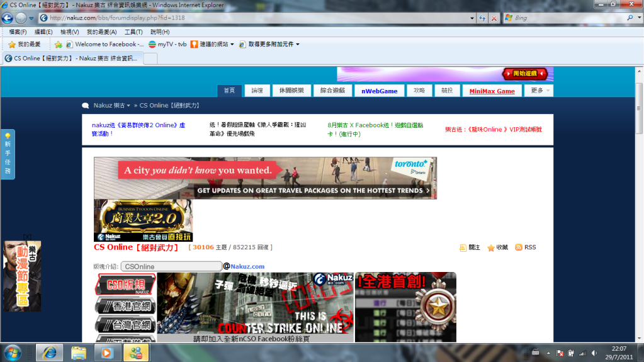Open the nWebGame navigation tab
Image resolution: width=644 pixels, height=362 pixels.
(379, 91)
